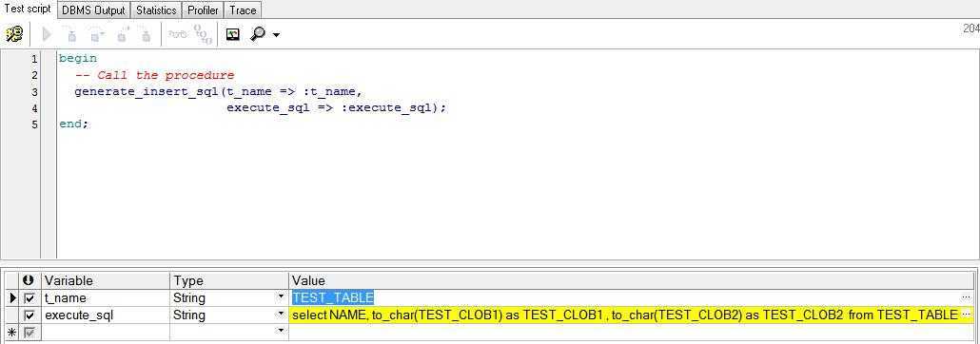
Task: Click the magnifying glass search icon
Action: pos(258,34)
